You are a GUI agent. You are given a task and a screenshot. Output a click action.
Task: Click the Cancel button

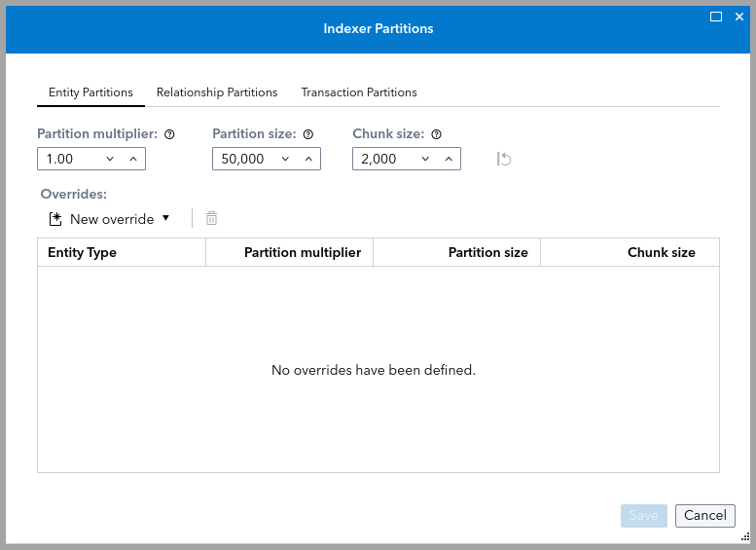click(x=705, y=516)
